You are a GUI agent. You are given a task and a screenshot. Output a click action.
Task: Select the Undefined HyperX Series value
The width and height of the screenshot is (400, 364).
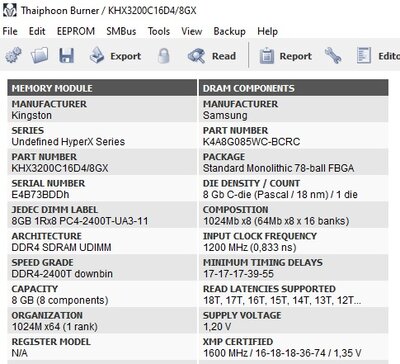[x=68, y=142]
